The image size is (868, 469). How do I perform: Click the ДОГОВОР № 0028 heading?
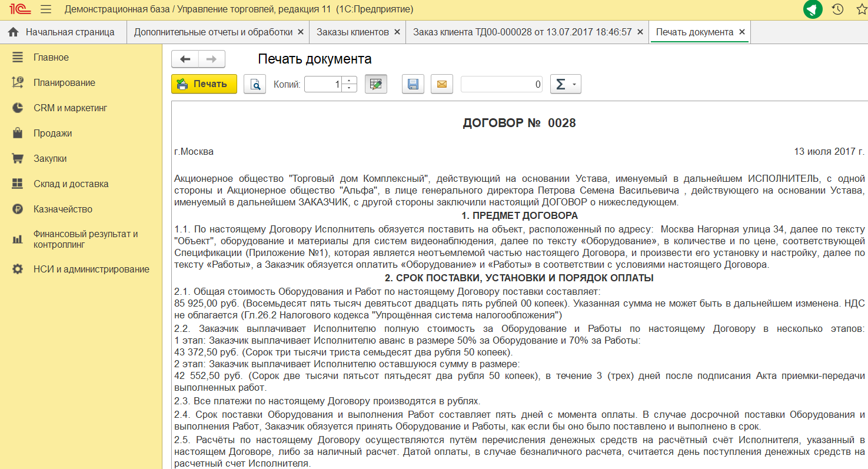point(520,123)
